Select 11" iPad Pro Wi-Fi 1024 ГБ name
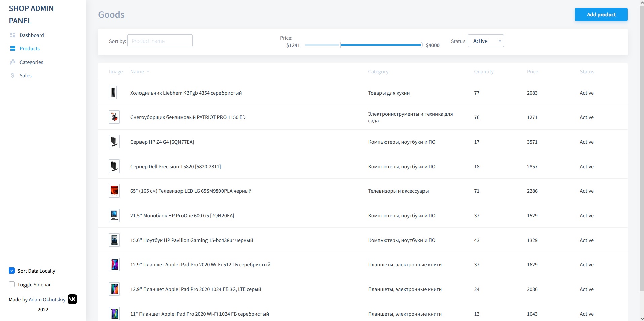Image resolution: width=644 pixels, height=321 pixels. click(200, 314)
